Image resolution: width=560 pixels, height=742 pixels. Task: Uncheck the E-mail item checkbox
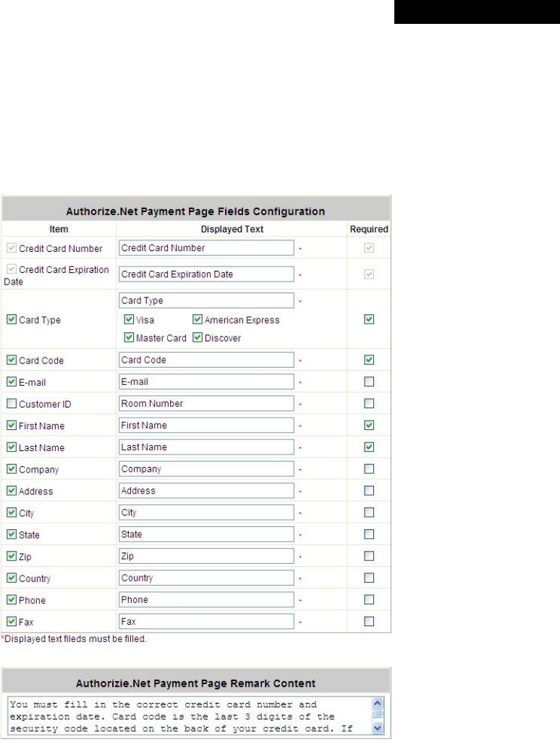coord(12,381)
